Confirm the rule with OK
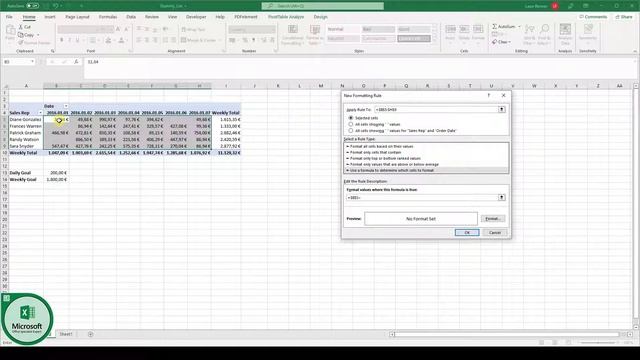This screenshot has height=360, width=640. click(x=467, y=233)
